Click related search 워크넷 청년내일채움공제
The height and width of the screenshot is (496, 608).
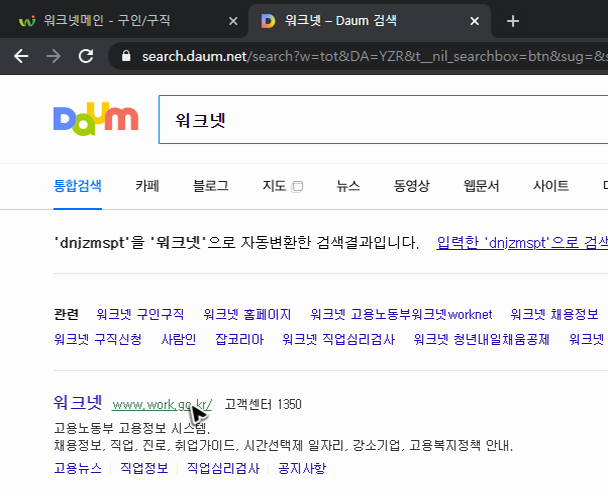(x=481, y=340)
